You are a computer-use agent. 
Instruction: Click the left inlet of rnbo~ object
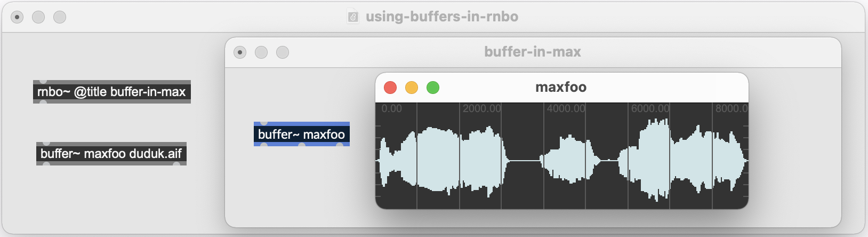coord(43,82)
